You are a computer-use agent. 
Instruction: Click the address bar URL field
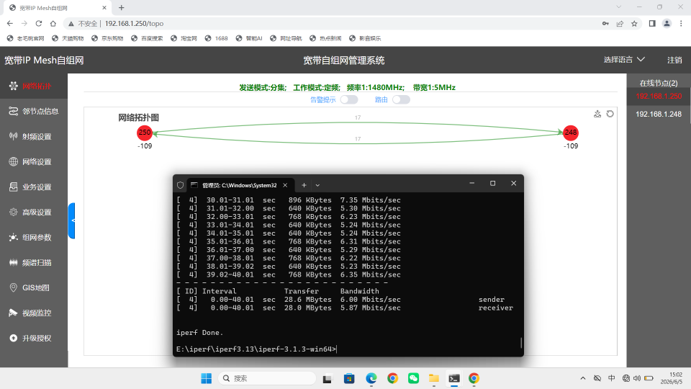(x=331, y=23)
